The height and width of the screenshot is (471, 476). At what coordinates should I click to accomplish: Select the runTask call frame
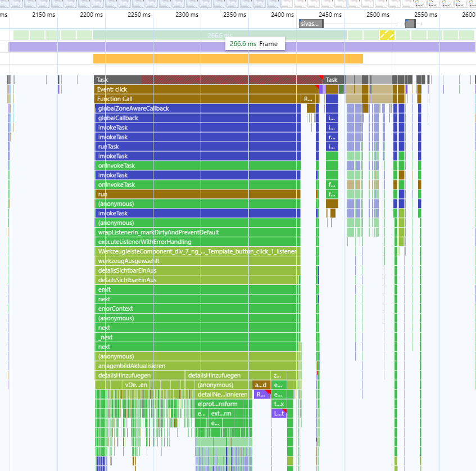[x=197, y=147]
